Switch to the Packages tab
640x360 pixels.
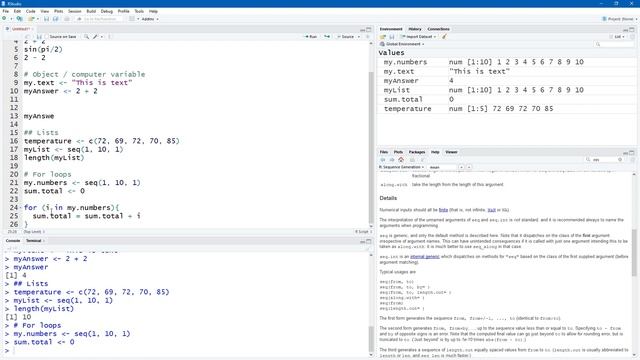point(417,152)
